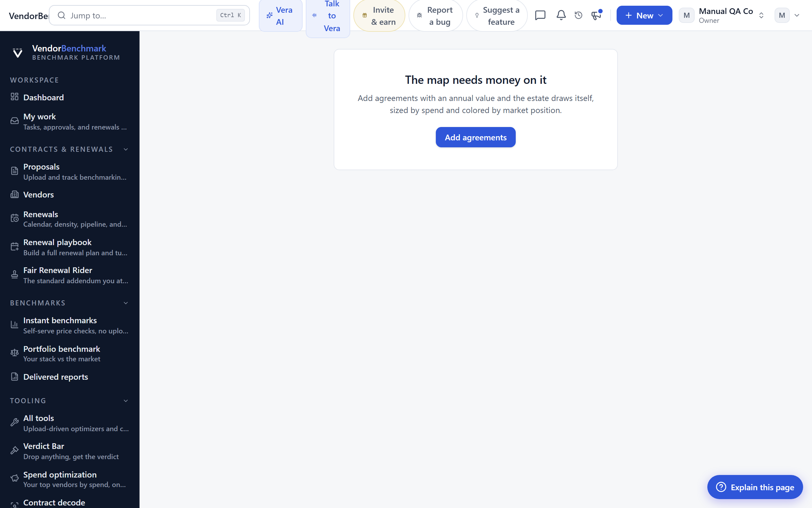Click the Ctrl K shortcut badge

(x=231, y=16)
